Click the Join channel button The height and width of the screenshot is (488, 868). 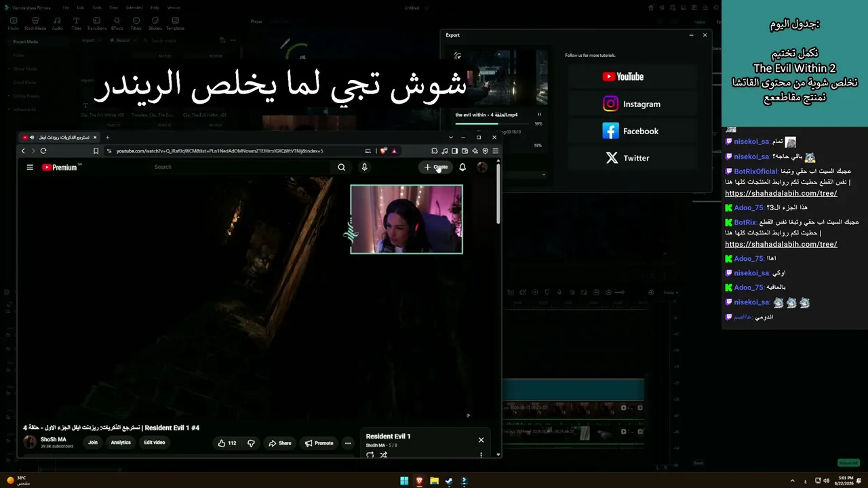pos(93,443)
